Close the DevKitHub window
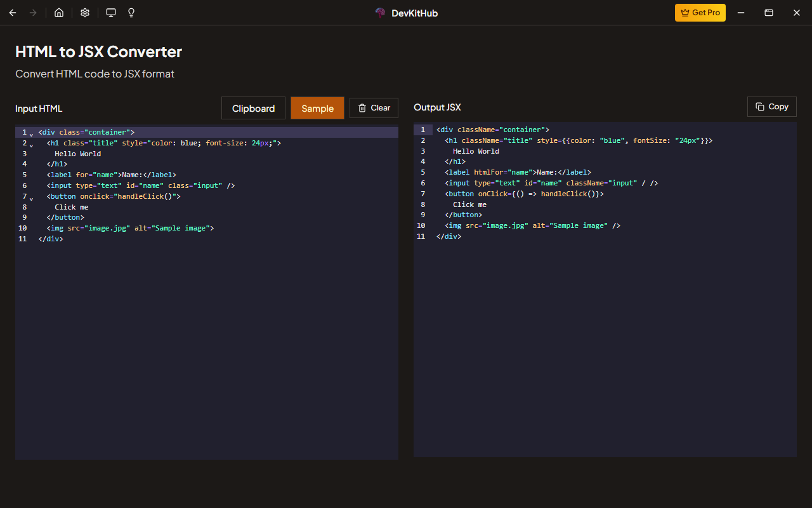 coord(797,13)
